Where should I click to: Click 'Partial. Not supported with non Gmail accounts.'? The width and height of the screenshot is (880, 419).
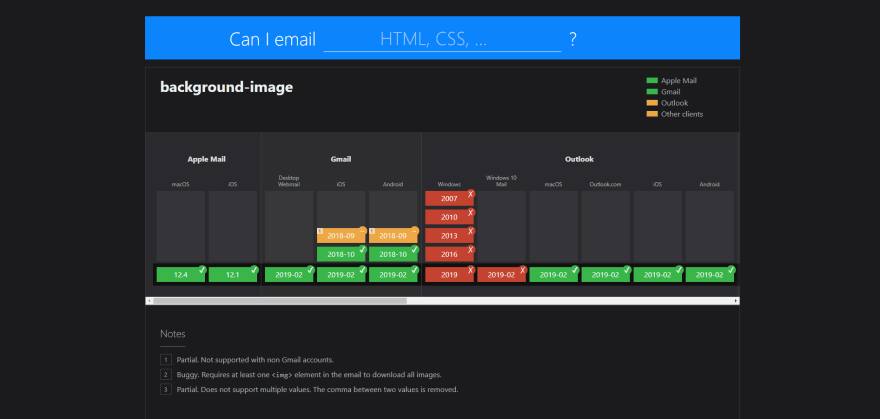click(x=255, y=360)
